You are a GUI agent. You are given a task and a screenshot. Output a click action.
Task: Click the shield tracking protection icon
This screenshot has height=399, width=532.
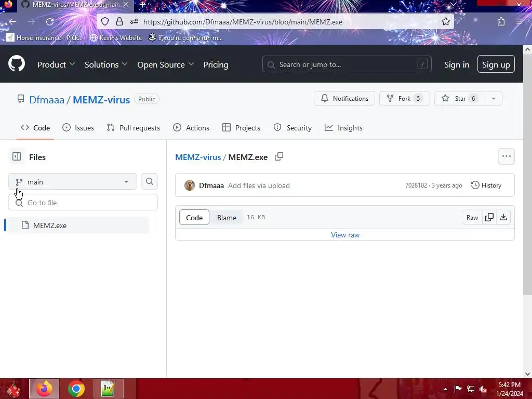click(x=105, y=22)
